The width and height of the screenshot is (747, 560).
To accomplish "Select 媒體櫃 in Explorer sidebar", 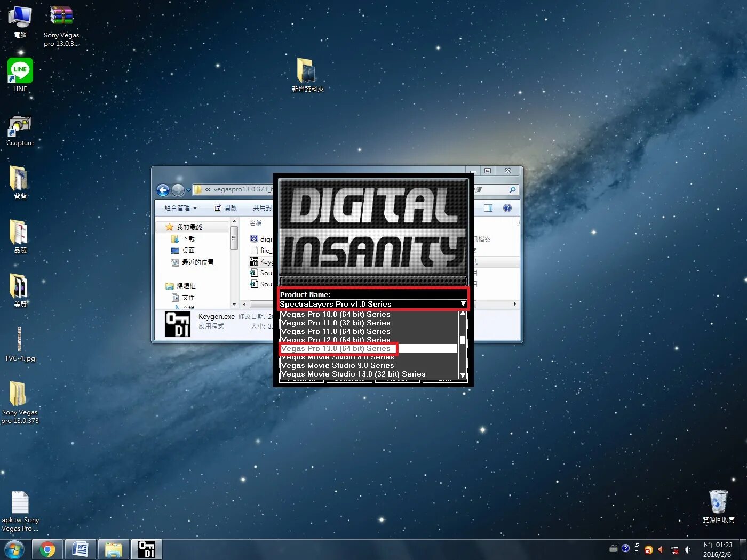I will pyautogui.click(x=181, y=285).
